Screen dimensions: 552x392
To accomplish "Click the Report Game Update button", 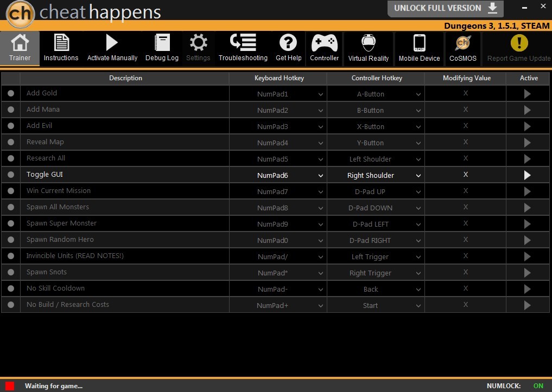I will 518,48.
